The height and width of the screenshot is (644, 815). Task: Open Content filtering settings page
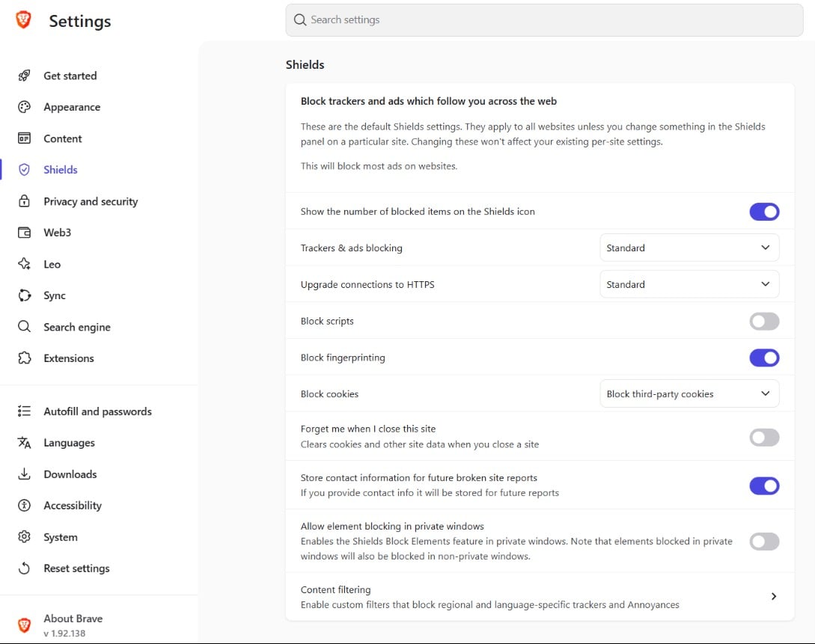(x=540, y=597)
